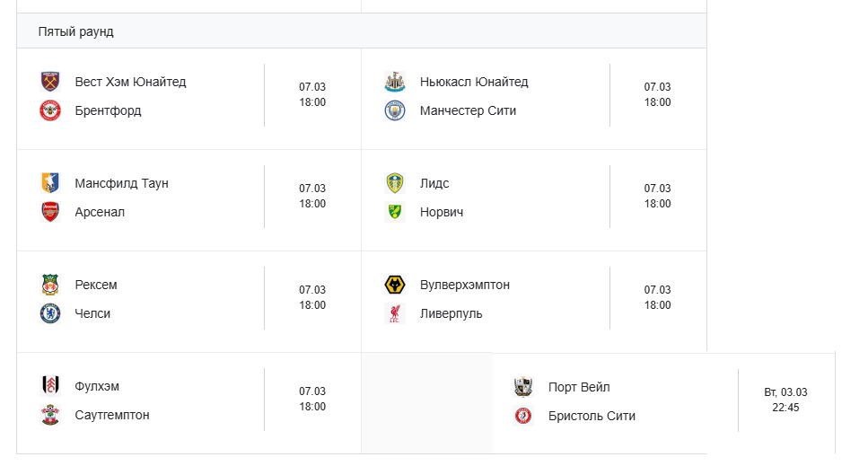Click the Фулхэм team name
Screen dimensions: 868x466
coord(97,386)
